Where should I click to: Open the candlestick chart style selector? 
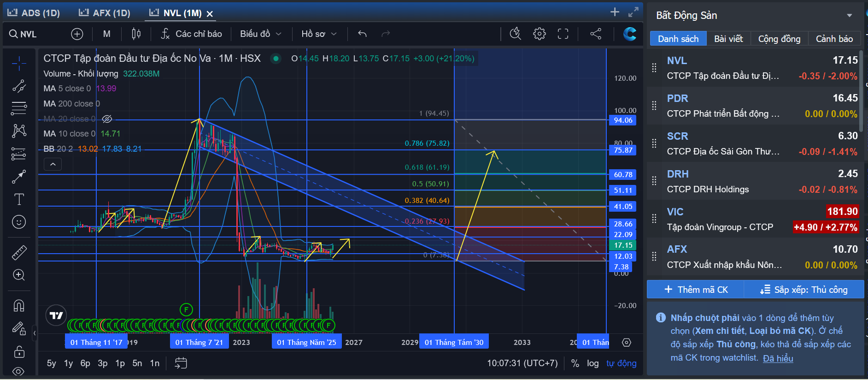136,34
